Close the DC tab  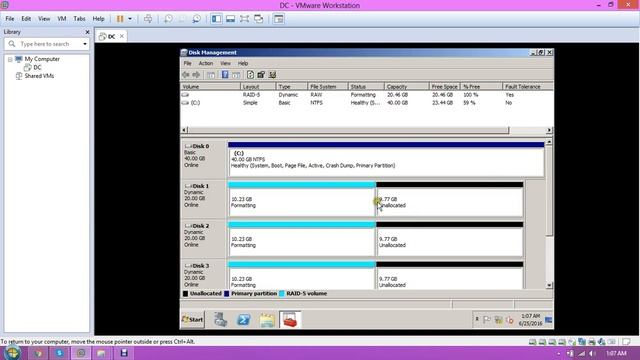pos(122,36)
